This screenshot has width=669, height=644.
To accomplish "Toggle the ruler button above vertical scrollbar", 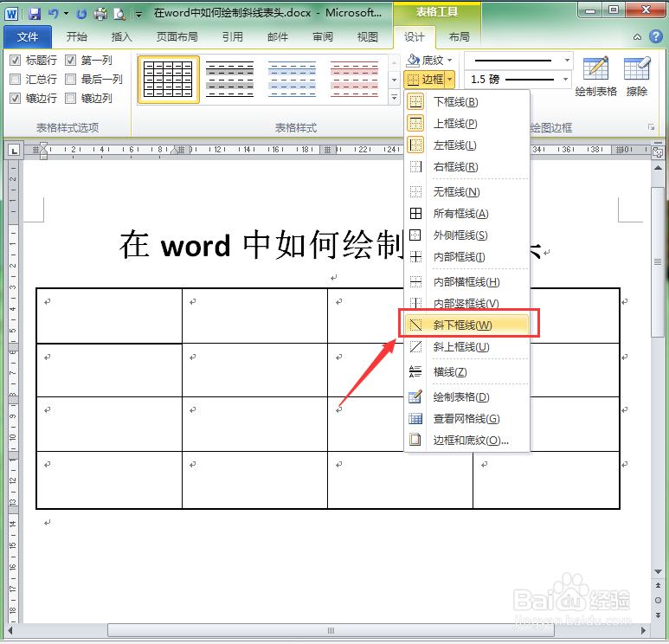I will pos(658,153).
